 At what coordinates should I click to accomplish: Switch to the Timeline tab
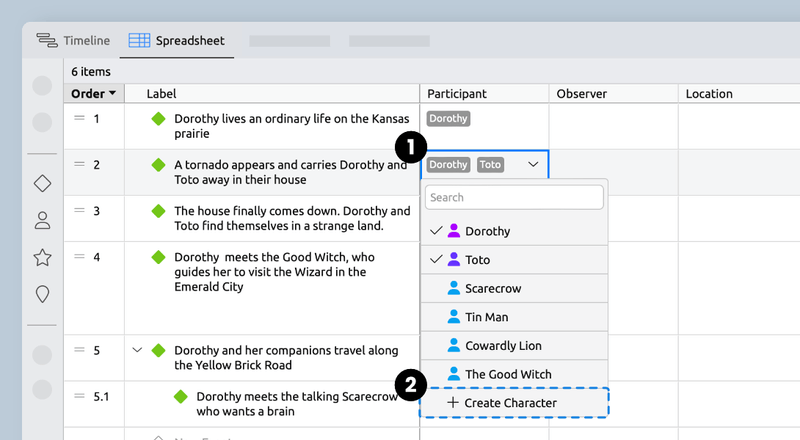tap(73, 40)
